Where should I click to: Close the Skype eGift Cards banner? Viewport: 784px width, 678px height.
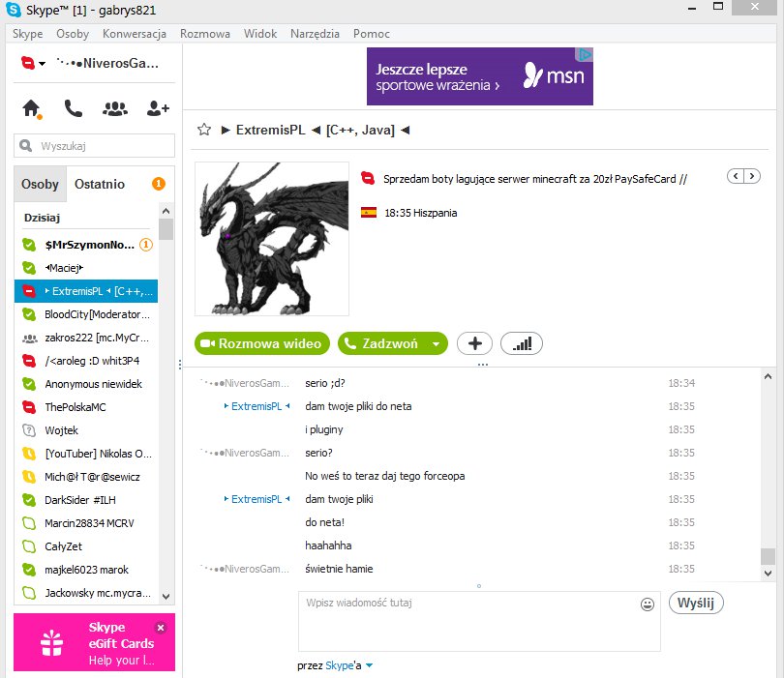161,628
